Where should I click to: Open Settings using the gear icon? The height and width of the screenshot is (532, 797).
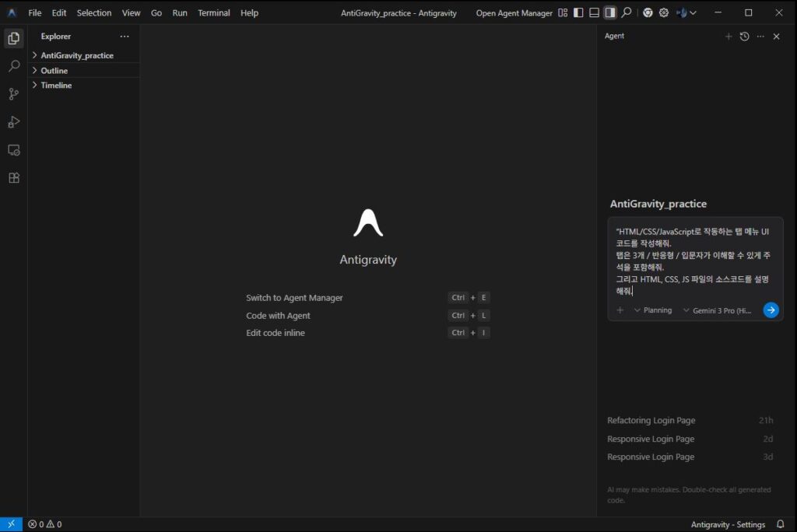tap(664, 12)
